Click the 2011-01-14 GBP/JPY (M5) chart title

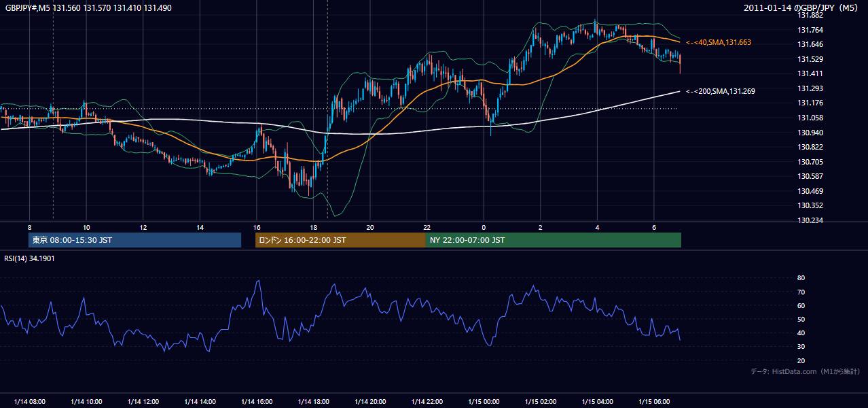802,8
